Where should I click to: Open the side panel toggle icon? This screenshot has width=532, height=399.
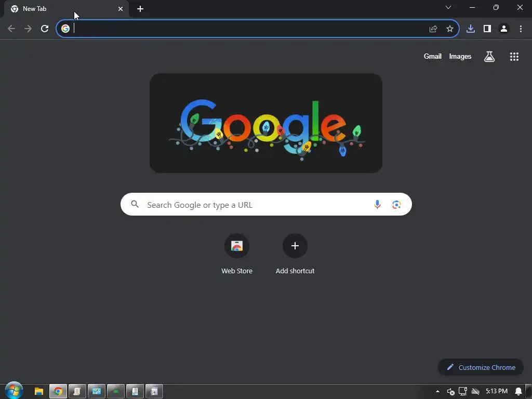(x=487, y=29)
